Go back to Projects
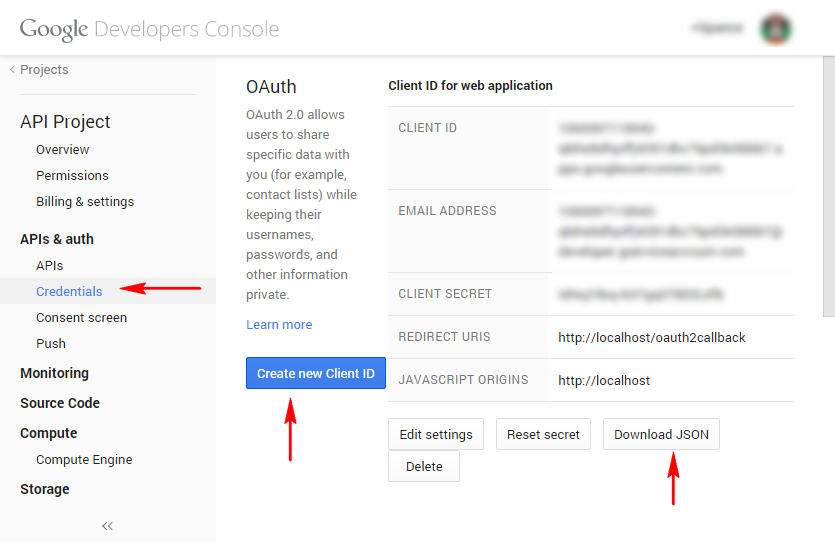This screenshot has width=835, height=543. point(39,70)
